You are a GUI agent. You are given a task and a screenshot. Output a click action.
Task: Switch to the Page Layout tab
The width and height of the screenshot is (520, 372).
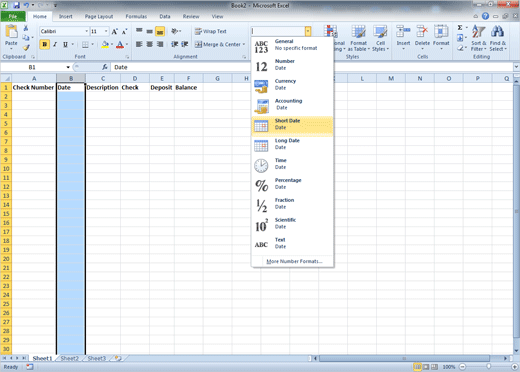pyautogui.click(x=99, y=16)
